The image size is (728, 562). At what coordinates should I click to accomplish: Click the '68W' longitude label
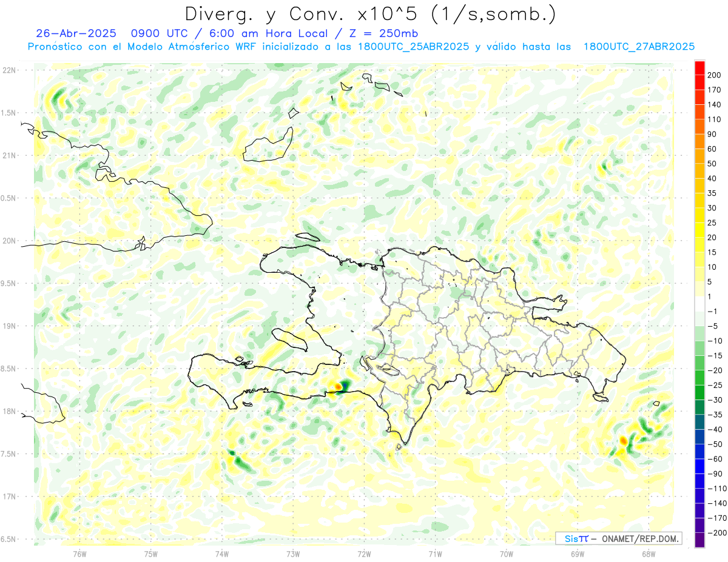click(649, 554)
